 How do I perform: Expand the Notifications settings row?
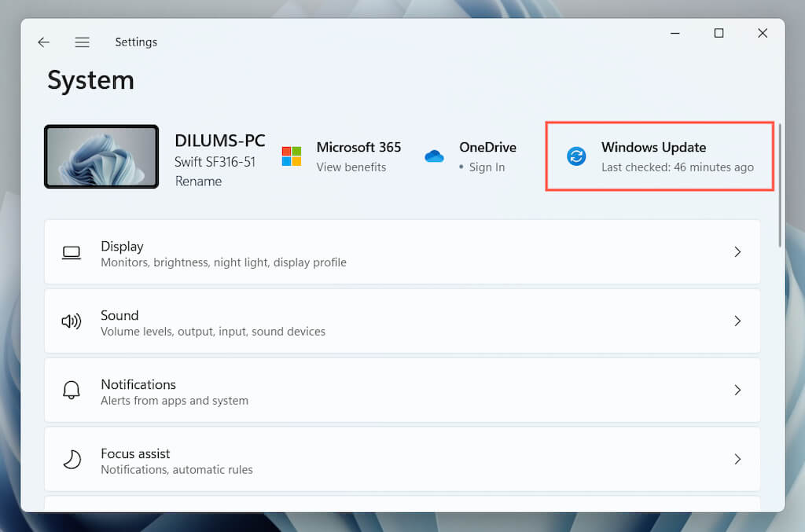point(737,390)
